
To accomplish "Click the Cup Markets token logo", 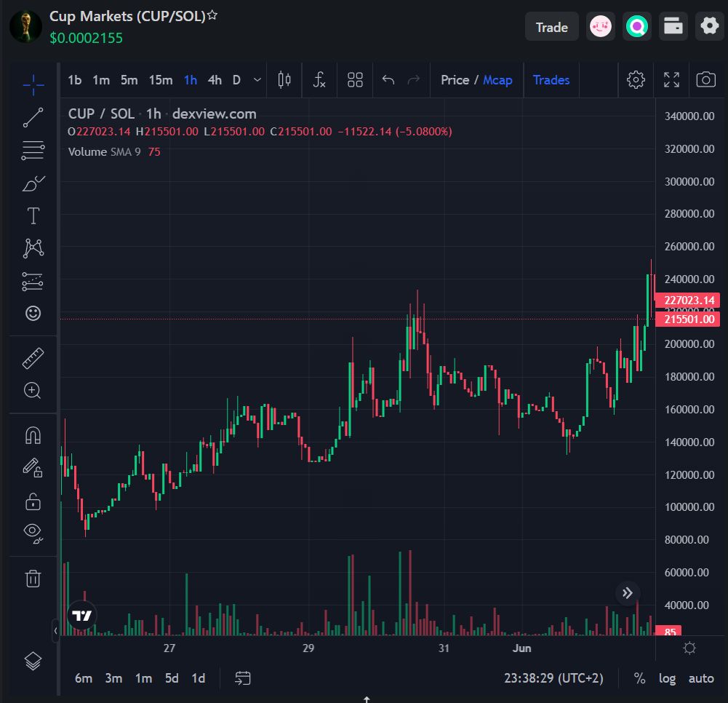I will click(x=25, y=27).
